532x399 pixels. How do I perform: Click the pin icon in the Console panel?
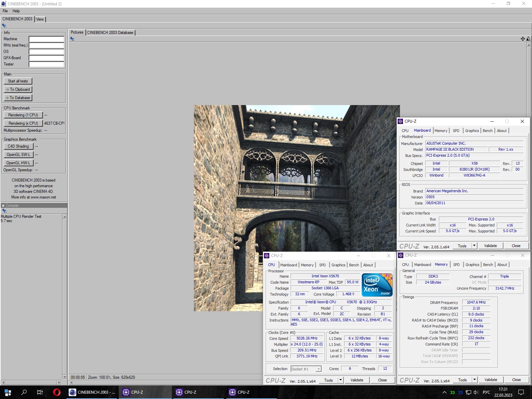(4, 211)
